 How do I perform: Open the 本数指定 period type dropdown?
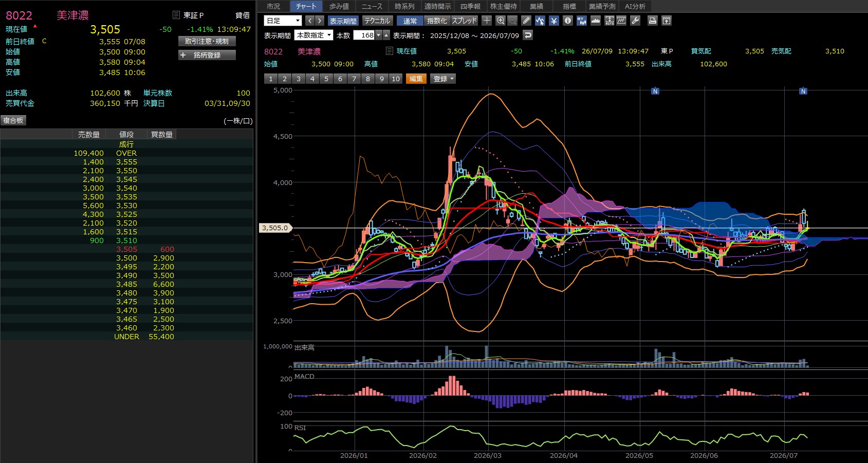coord(314,35)
